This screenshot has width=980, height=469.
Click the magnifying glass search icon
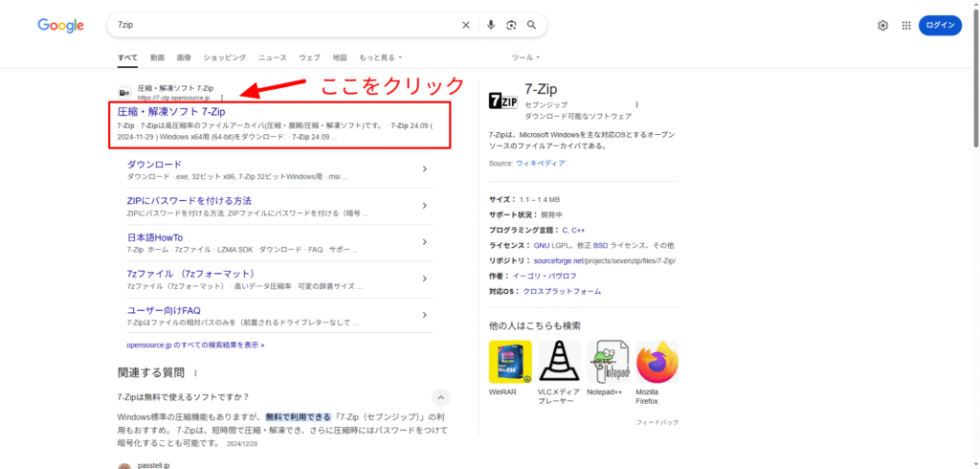(532, 25)
